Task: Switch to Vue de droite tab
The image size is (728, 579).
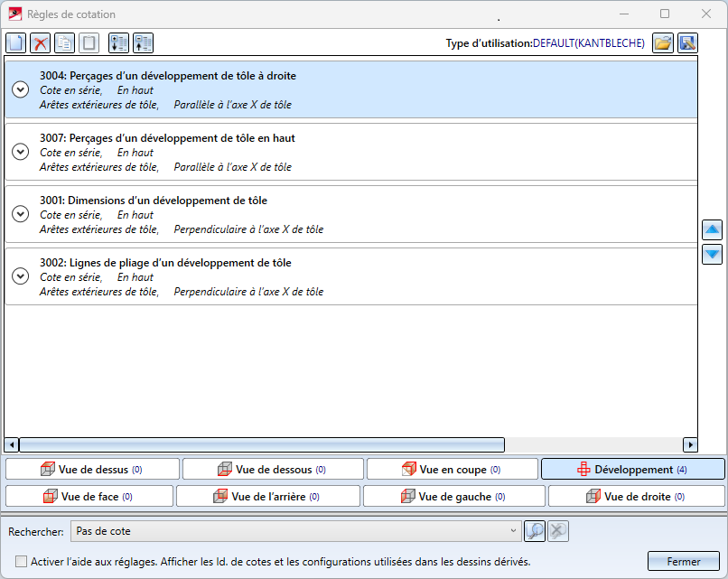Action: pyautogui.click(x=637, y=496)
